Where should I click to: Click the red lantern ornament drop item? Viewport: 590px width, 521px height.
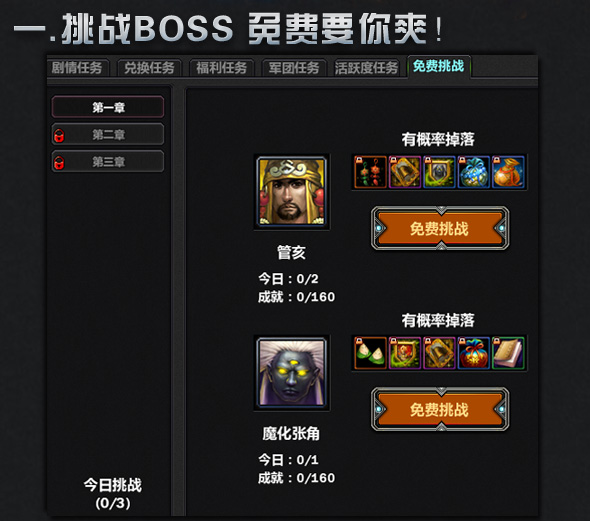[371, 172]
